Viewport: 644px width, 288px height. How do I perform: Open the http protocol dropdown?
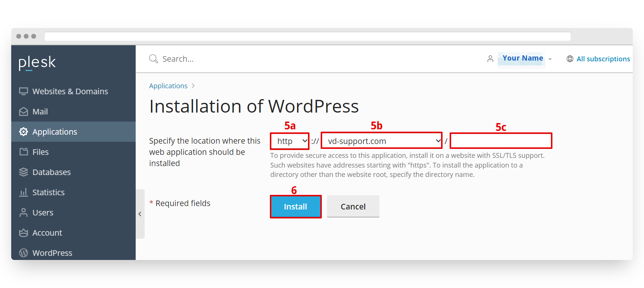290,141
